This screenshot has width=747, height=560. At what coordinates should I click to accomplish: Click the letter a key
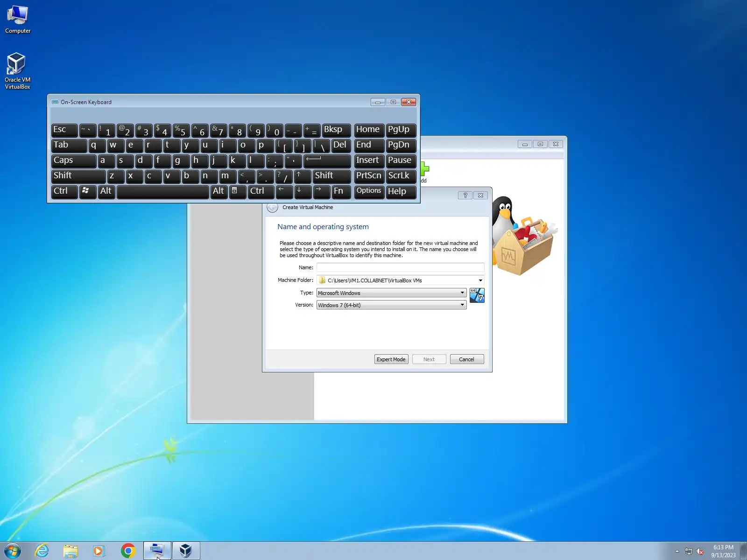(106, 161)
